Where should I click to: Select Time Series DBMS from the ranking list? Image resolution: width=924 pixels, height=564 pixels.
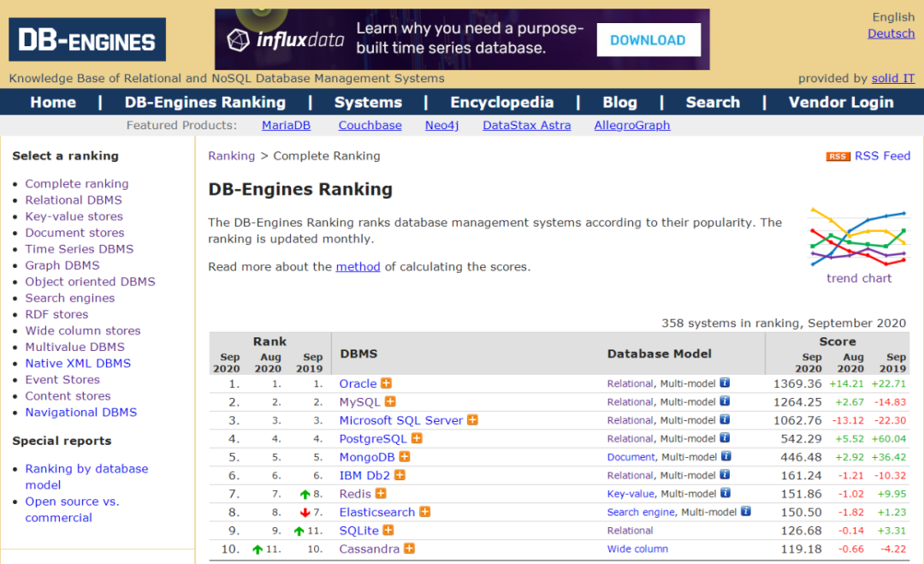click(79, 249)
